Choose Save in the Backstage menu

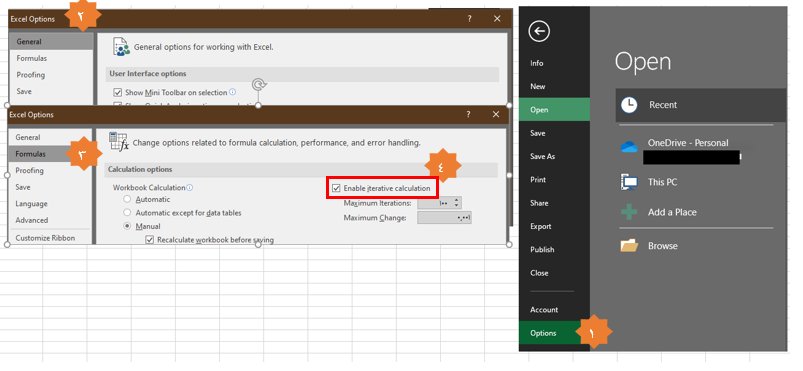click(x=538, y=133)
